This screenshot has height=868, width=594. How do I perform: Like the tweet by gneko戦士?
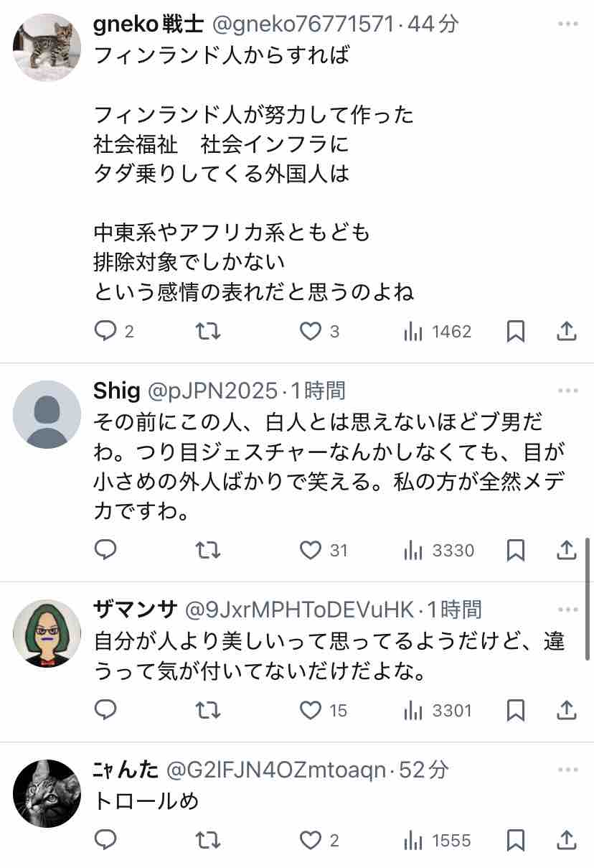coord(319,331)
